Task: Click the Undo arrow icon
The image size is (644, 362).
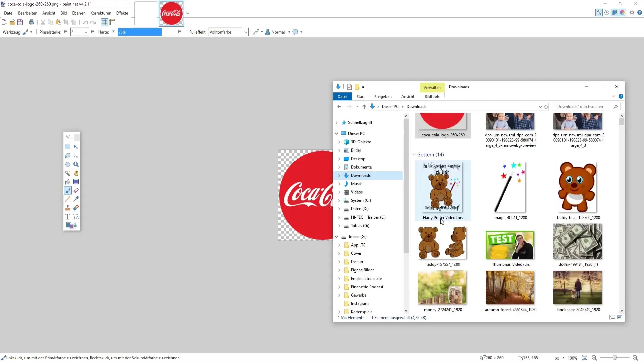Action: click(85, 22)
